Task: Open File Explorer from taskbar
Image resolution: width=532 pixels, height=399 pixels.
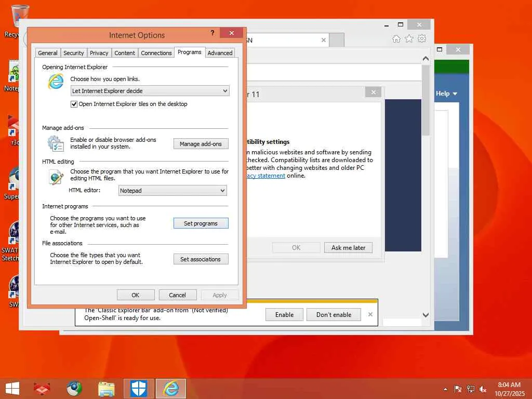Action: [106, 389]
